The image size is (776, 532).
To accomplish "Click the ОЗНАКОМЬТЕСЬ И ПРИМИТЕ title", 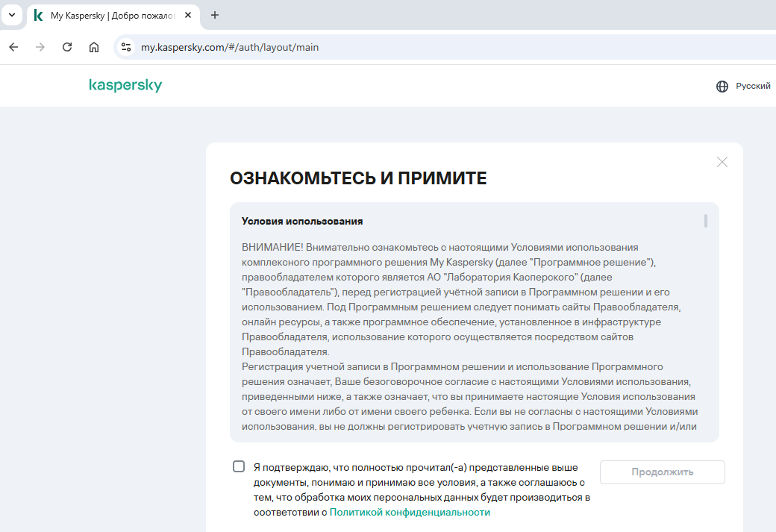I will pyautogui.click(x=358, y=178).
